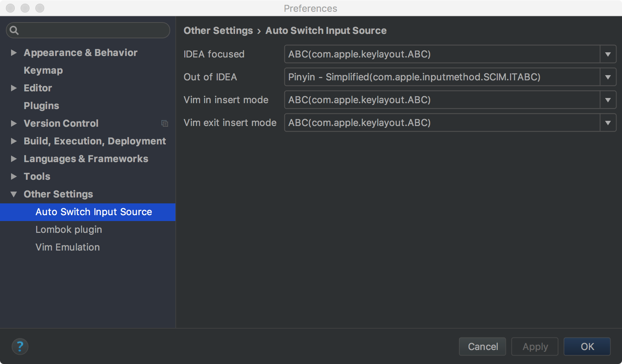
Task: Click the Other Settings breadcrumb
Action: 218,31
